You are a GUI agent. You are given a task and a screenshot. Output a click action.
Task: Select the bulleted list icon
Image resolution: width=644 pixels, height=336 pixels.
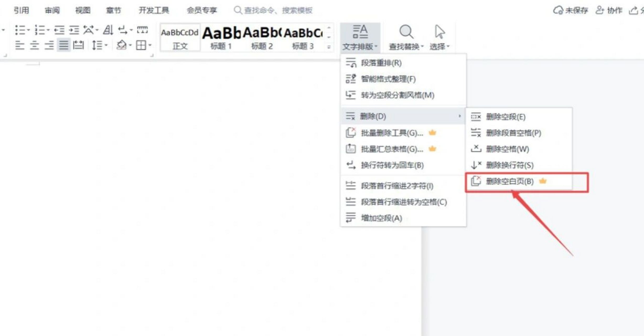[21, 30]
